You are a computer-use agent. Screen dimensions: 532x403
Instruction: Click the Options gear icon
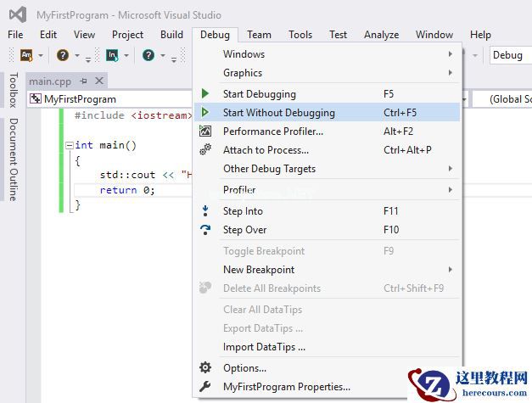(x=205, y=367)
